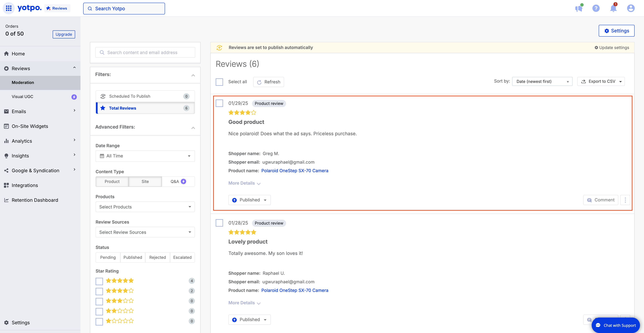Open the Analytics sidebar icon
The image size is (644, 333).
7,141
